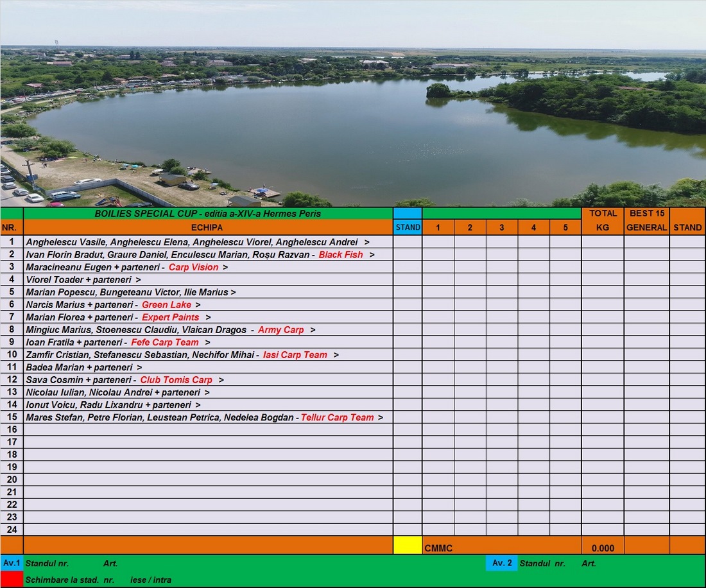
Task: Click the blue STAND column header
Action: (x=408, y=227)
